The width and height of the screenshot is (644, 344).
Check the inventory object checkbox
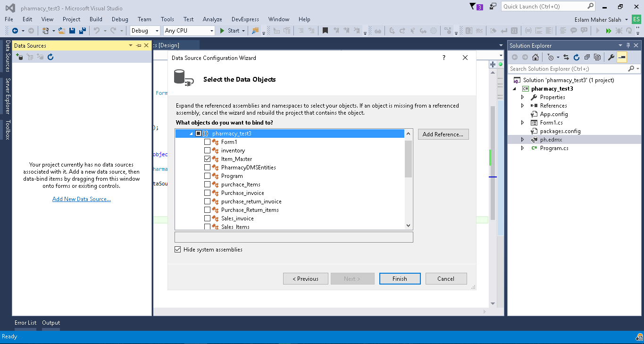(207, 151)
